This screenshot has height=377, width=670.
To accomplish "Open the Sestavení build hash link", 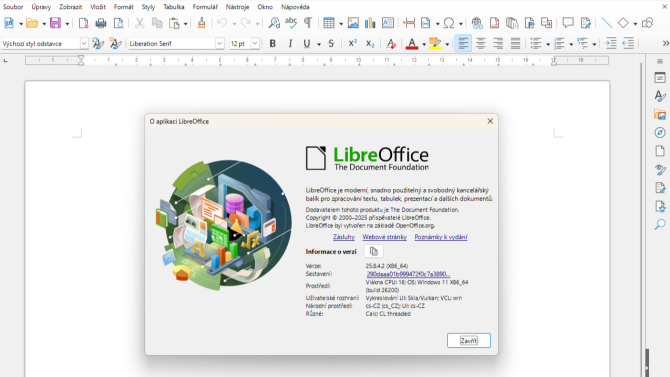I will [408, 274].
